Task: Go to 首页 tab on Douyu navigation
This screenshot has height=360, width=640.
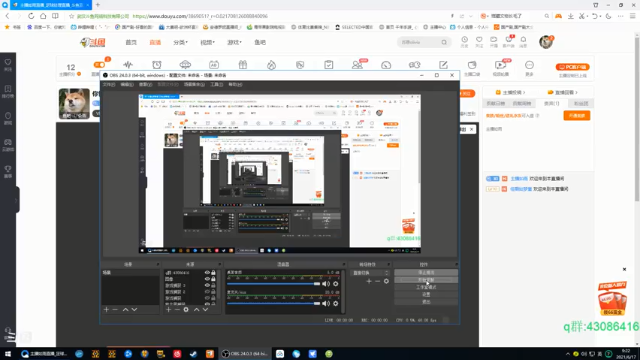Action: tap(131, 42)
